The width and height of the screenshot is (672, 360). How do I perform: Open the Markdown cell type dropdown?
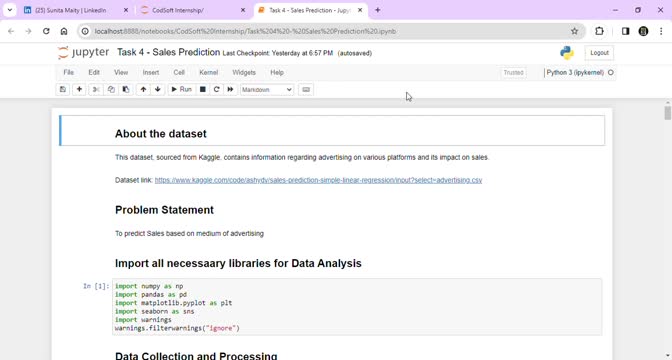pos(267,90)
